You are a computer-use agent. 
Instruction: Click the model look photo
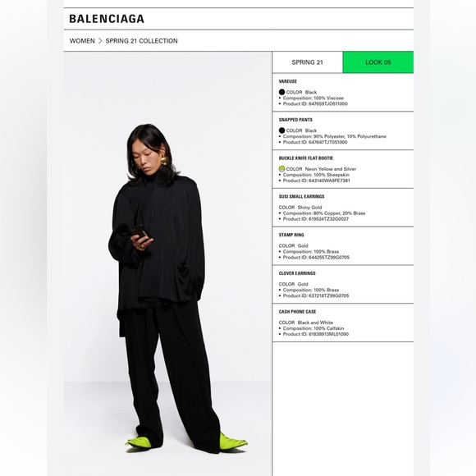[x=167, y=263]
